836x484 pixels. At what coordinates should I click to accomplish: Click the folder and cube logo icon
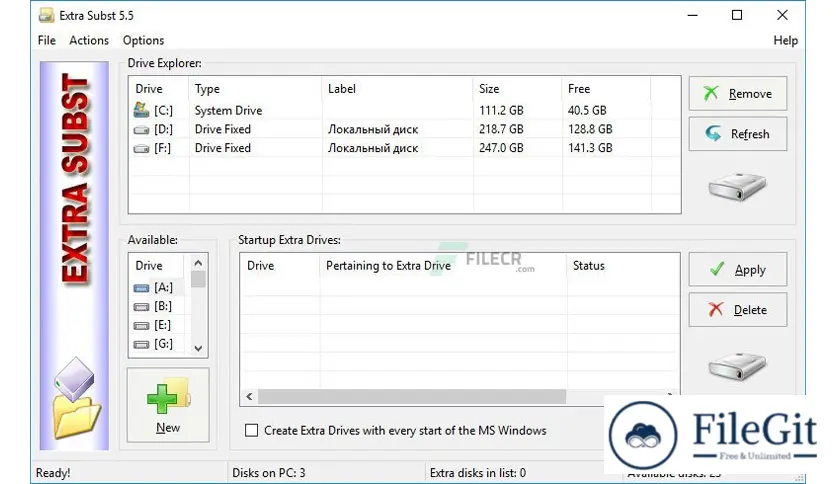pyautogui.click(x=77, y=398)
